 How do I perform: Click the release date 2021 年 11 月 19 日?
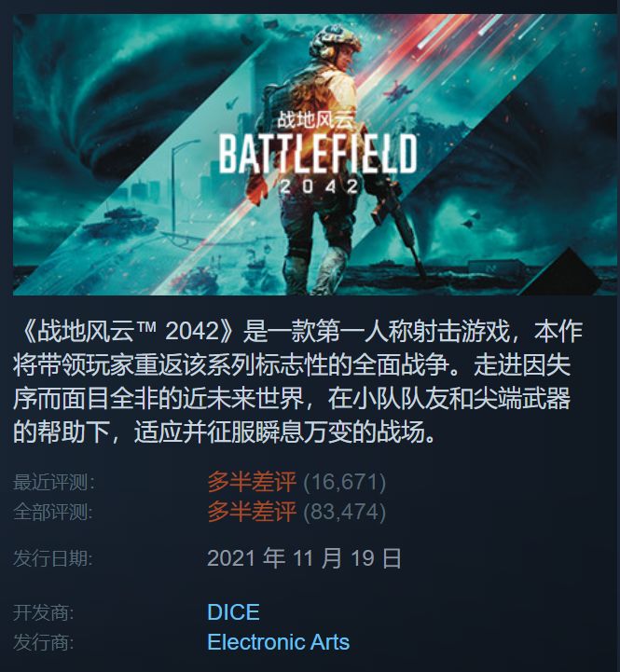(x=305, y=558)
